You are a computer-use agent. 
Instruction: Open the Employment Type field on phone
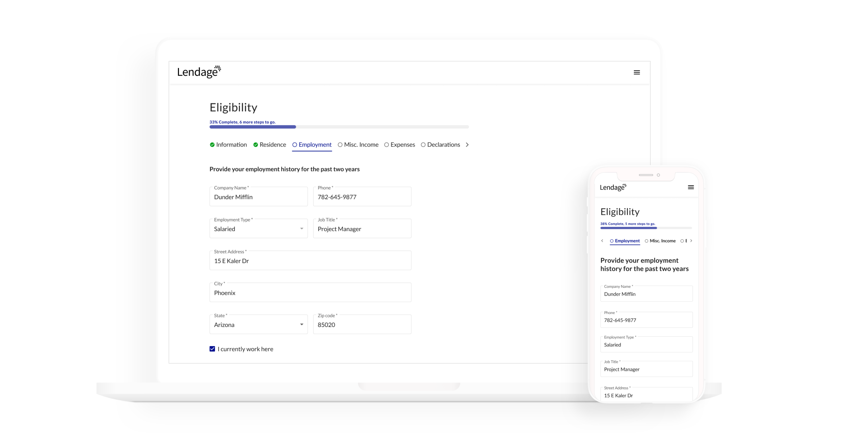tap(646, 344)
